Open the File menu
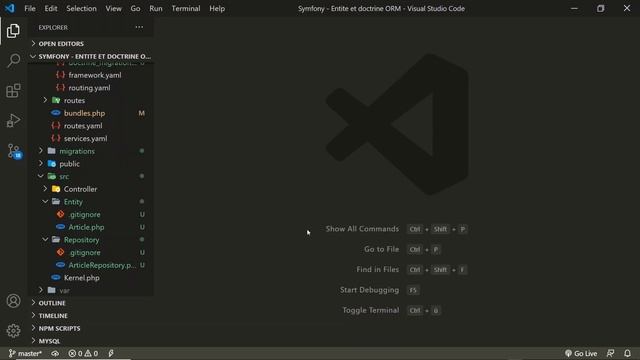This screenshot has height=360, width=640. (x=30, y=8)
